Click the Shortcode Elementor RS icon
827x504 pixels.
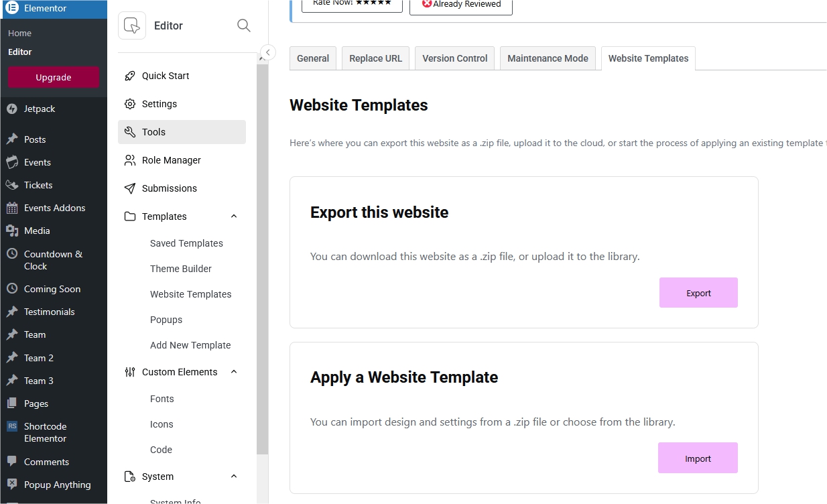coord(11,426)
